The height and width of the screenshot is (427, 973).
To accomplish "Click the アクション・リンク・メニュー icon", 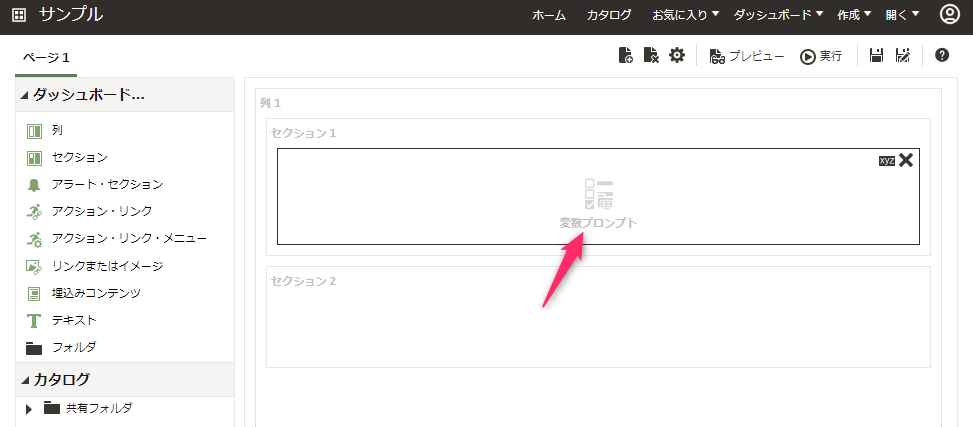I will click(34, 240).
